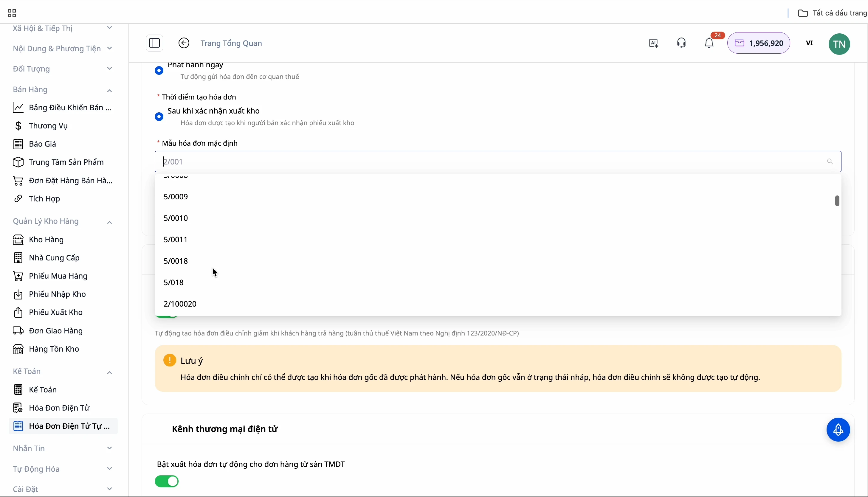Screen dimensions: 868x497
Task: Switch language via the VI button
Action: 810,43
